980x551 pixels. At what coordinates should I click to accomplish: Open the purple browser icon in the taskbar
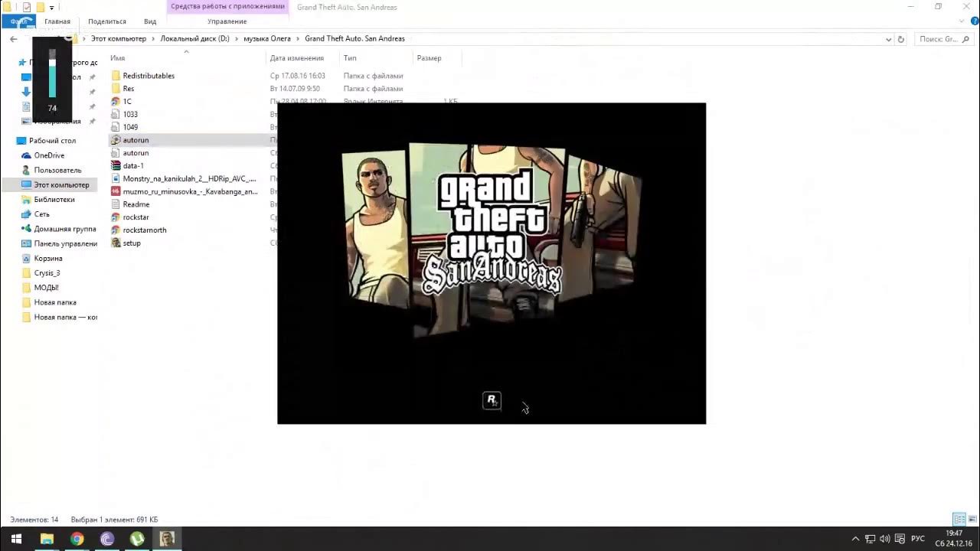[x=107, y=539]
